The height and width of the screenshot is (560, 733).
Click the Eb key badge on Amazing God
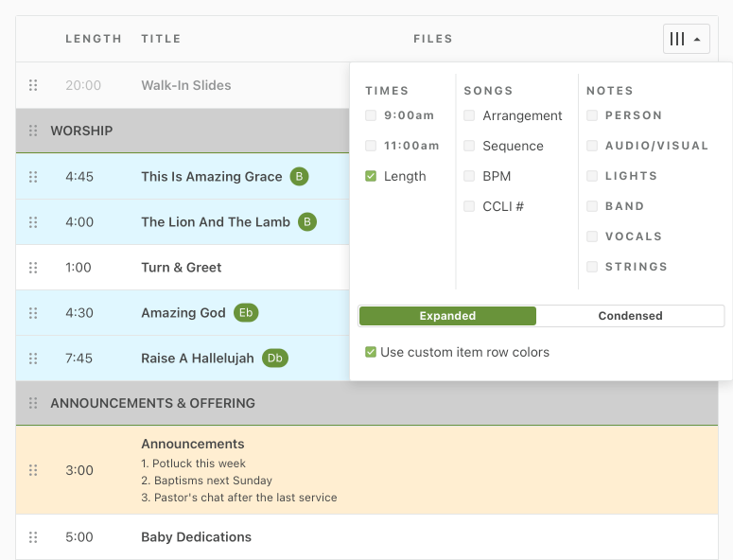coord(246,313)
